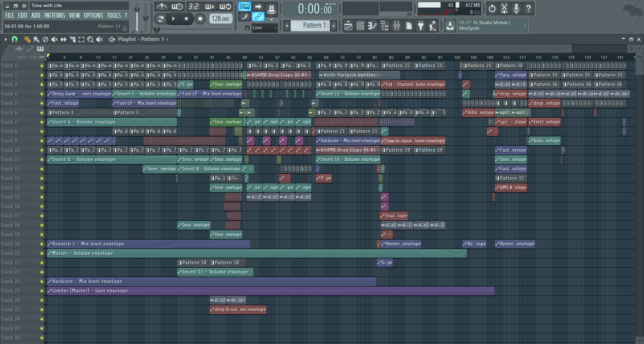Open the audio editor scissors icon
This screenshot has height=344, width=644.
coord(504,8)
